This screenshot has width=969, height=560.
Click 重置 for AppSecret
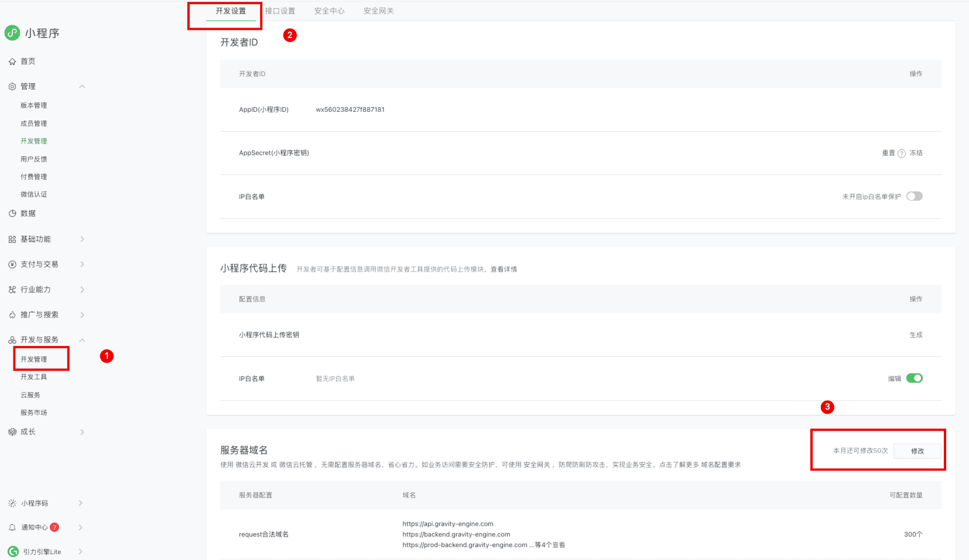click(x=888, y=153)
